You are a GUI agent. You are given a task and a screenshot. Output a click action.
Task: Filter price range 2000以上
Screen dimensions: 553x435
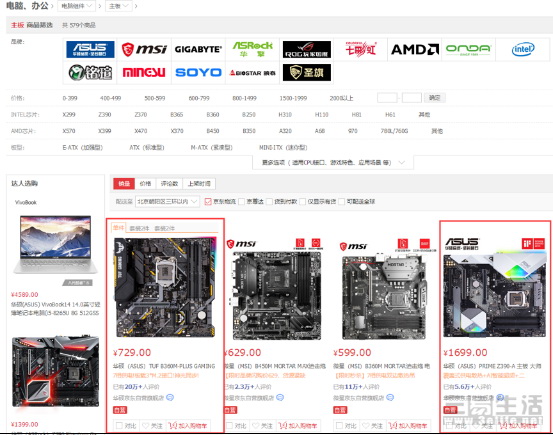[x=341, y=98]
